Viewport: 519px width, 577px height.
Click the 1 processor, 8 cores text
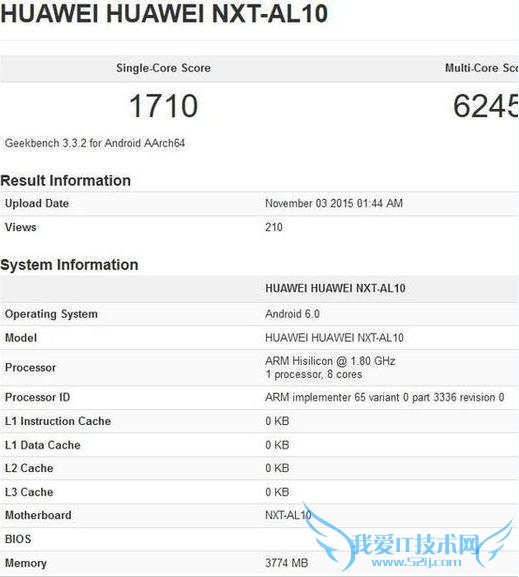coord(314,375)
